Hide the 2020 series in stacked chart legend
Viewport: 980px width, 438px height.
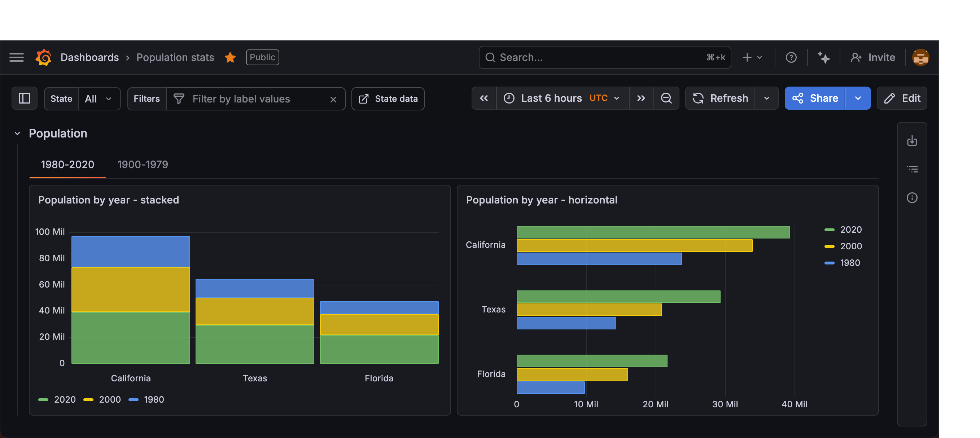(x=65, y=399)
